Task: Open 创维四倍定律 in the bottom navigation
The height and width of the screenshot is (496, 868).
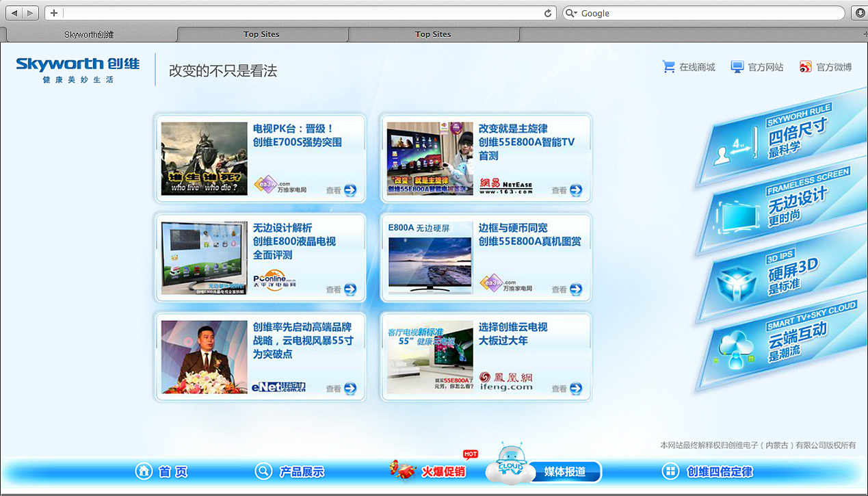Action: coord(720,471)
